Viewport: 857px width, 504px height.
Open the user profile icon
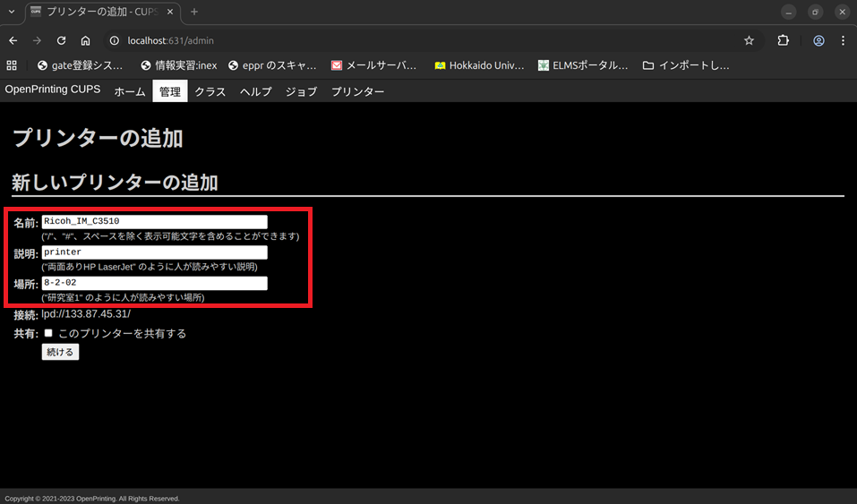click(x=818, y=40)
